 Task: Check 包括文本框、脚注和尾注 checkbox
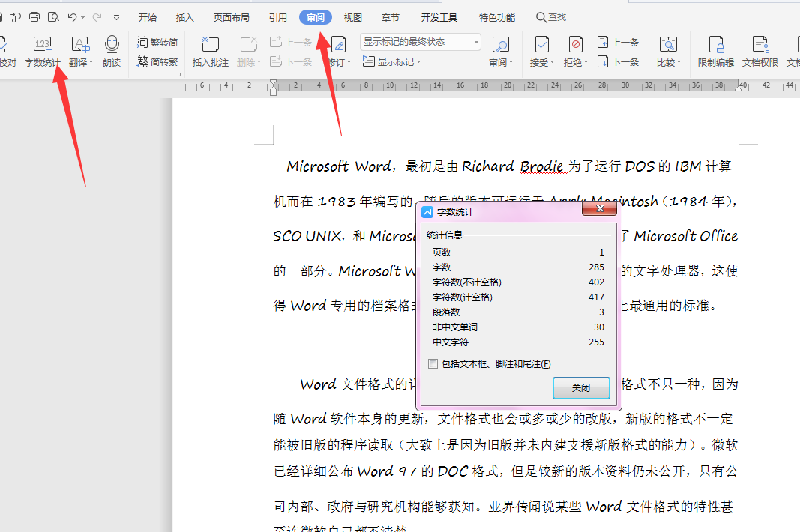coord(433,363)
